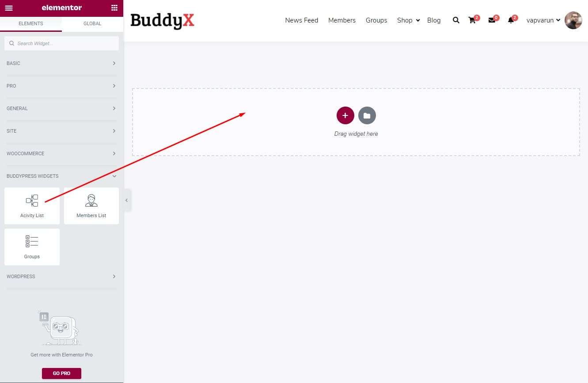This screenshot has height=383, width=588.
Task: Select the Members List widget
Action: click(x=91, y=206)
